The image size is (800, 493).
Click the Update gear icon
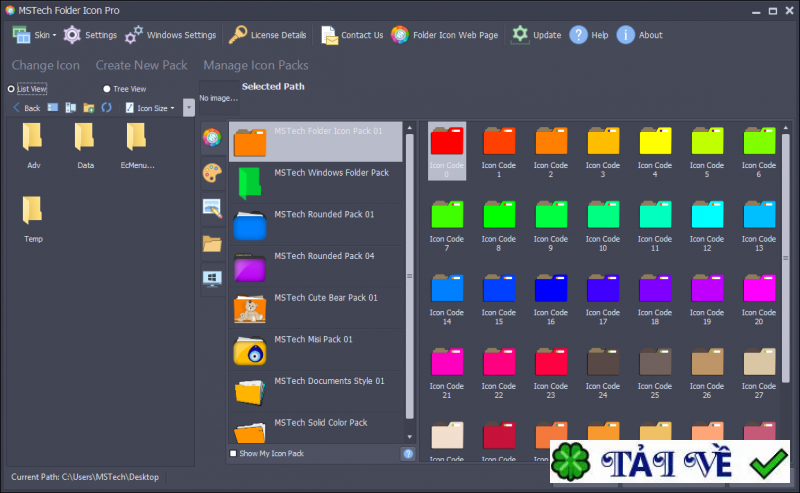(x=520, y=35)
